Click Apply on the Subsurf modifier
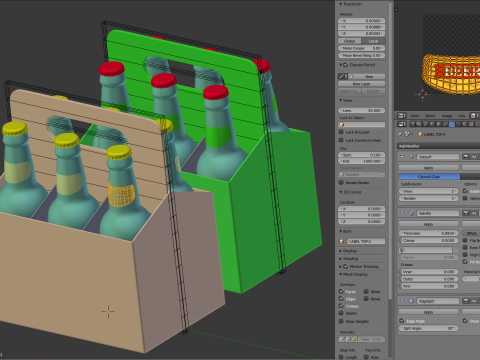This screenshot has height=360, width=480. [429, 168]
